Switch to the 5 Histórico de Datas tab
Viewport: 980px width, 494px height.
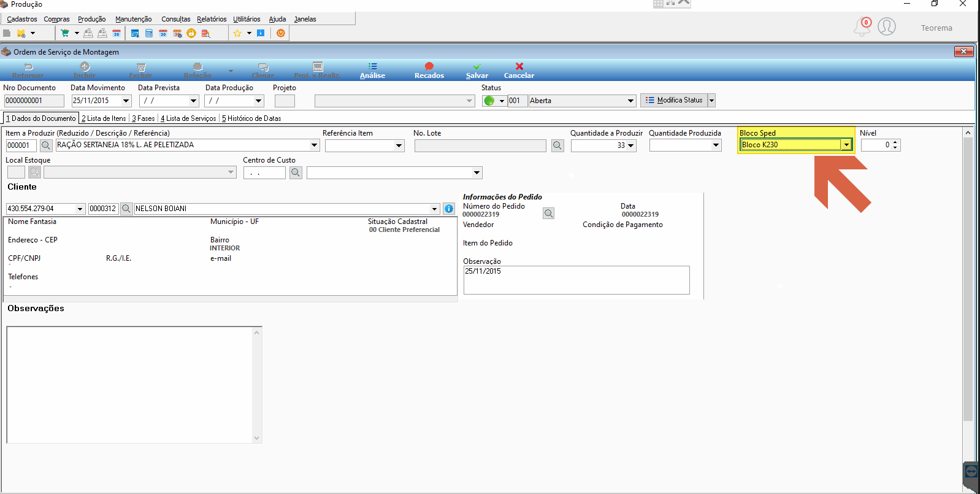[251, 118]
